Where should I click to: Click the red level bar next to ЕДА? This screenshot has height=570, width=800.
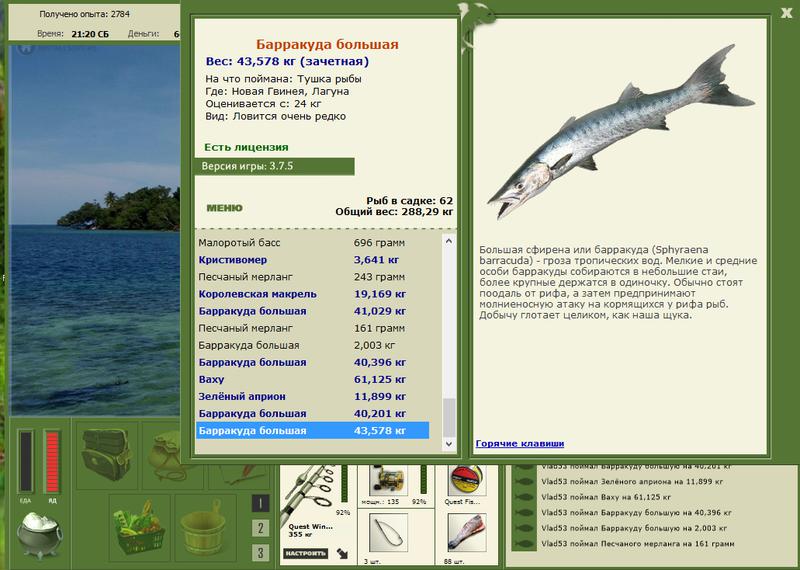tap(52, 461)
